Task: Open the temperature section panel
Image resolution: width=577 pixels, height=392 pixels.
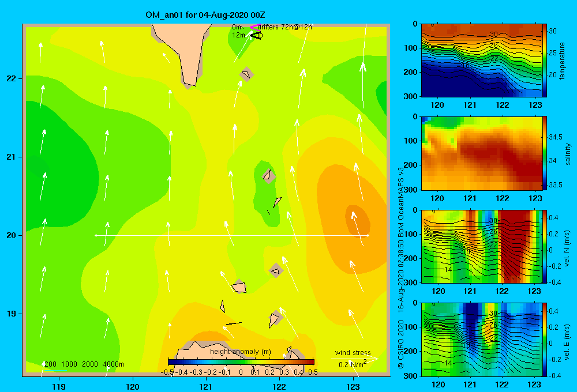Action: pyautogui.click(x=482, y=61)
